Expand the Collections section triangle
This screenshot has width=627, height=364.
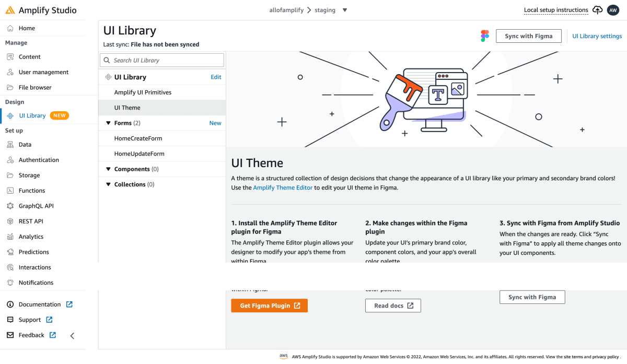point(109,184)
